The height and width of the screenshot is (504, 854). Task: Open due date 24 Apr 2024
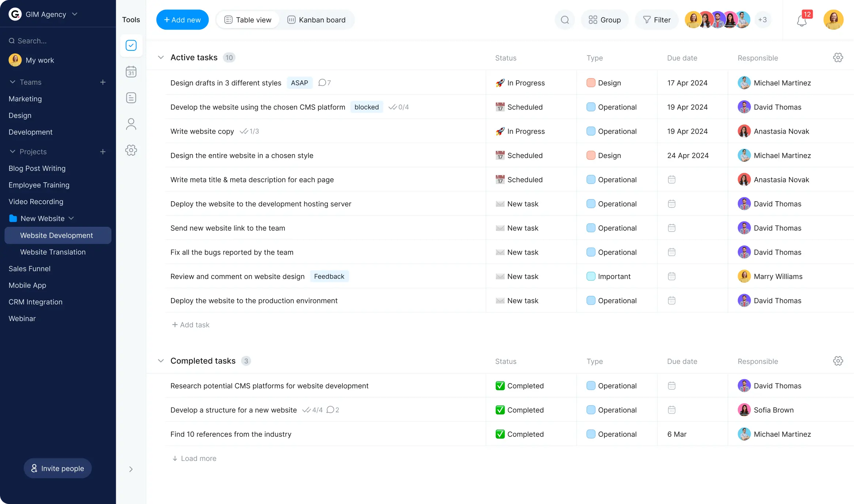pyautogui.click(x=688, y=156)
